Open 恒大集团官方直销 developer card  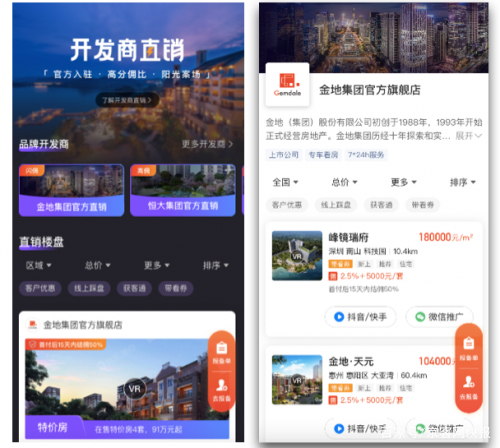(183, 190)
